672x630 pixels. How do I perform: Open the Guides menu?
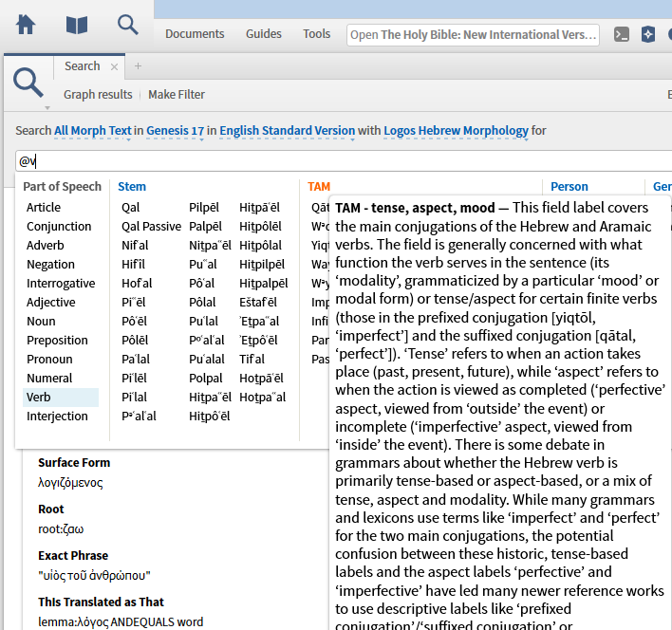[264, 34]
